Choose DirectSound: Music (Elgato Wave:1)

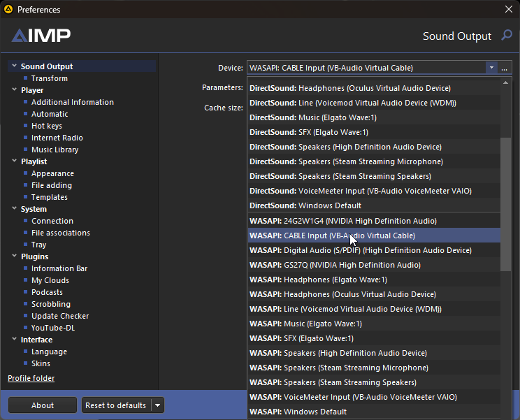374,117
